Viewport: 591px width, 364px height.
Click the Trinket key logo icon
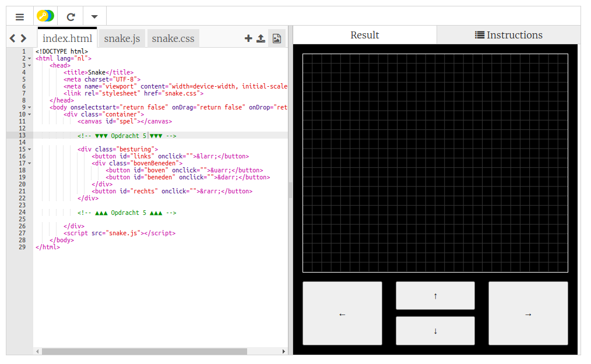point(45,16)
